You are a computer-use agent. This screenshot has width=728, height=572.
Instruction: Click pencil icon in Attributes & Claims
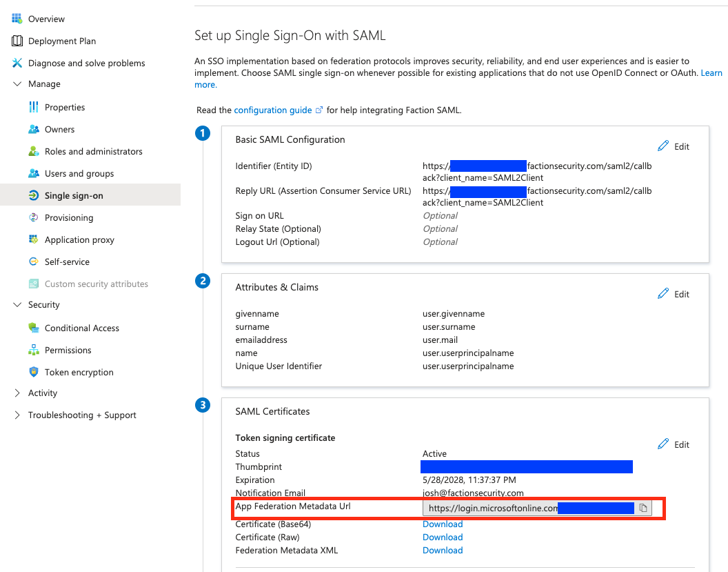663,294
